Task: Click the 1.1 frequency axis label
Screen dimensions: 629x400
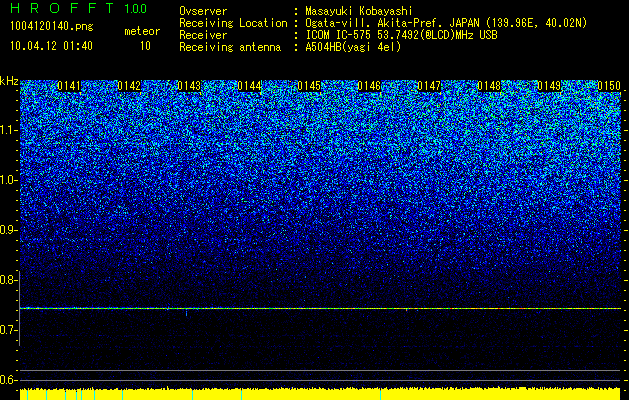Action: (8, 130)
